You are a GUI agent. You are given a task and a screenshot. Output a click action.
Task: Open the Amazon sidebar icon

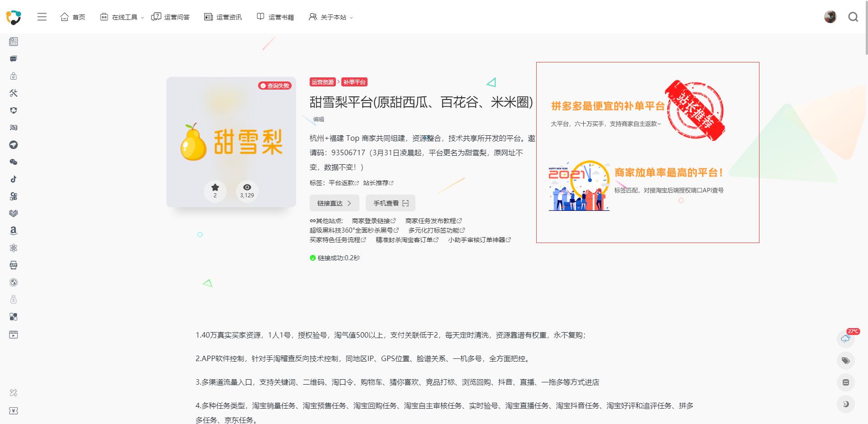click(x=14, y=231)
